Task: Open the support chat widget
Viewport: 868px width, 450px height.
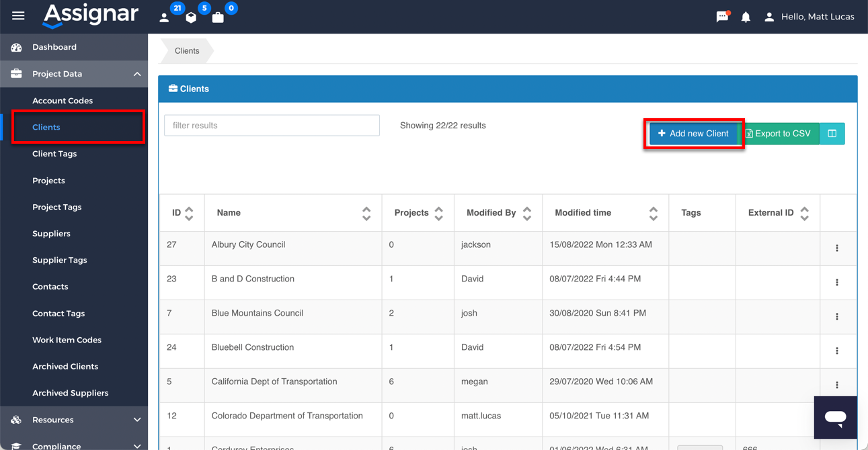Action: coord(836,418)
